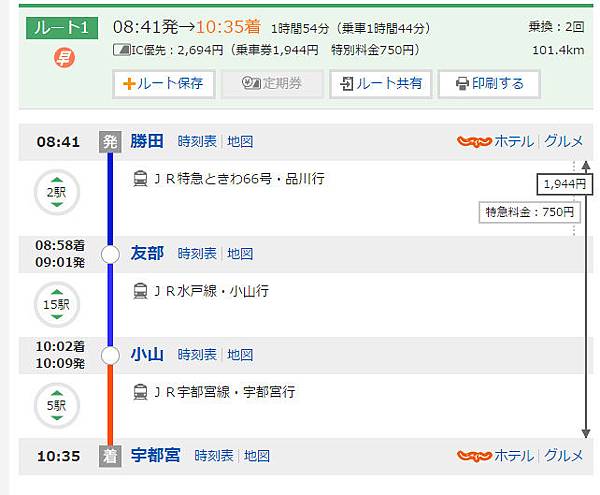This screenshot has width=600, height=495.
Task: Click the 10:09発 time at 小山
Action: pyautogui.click(x=60, y=363)
